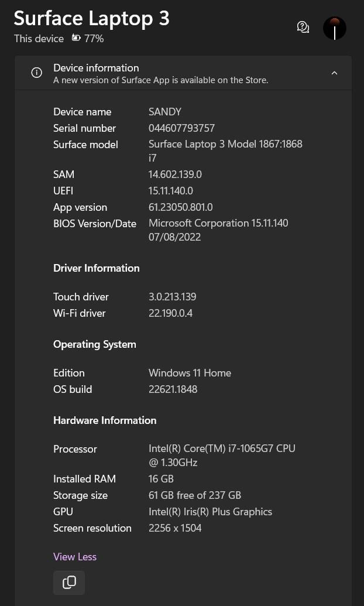
Task: Click the Screen resolution 2256 x 1504 value
Action: tap(175, 528)
